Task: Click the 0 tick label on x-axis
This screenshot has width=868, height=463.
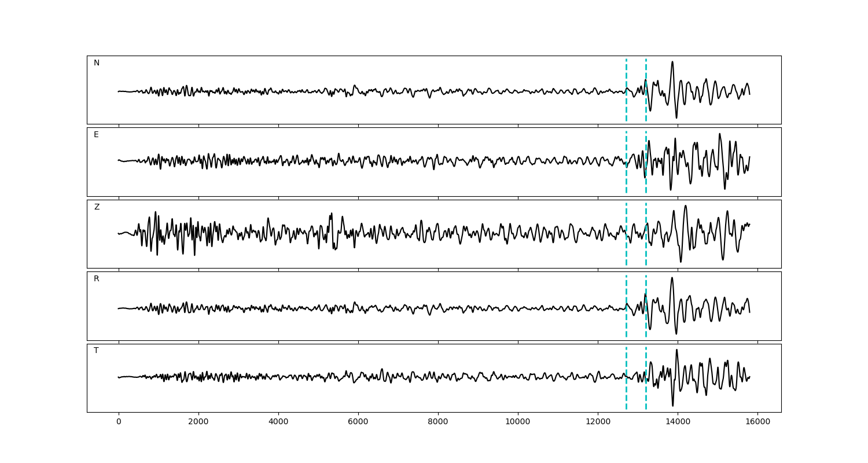Action: [x=119, y=422]
